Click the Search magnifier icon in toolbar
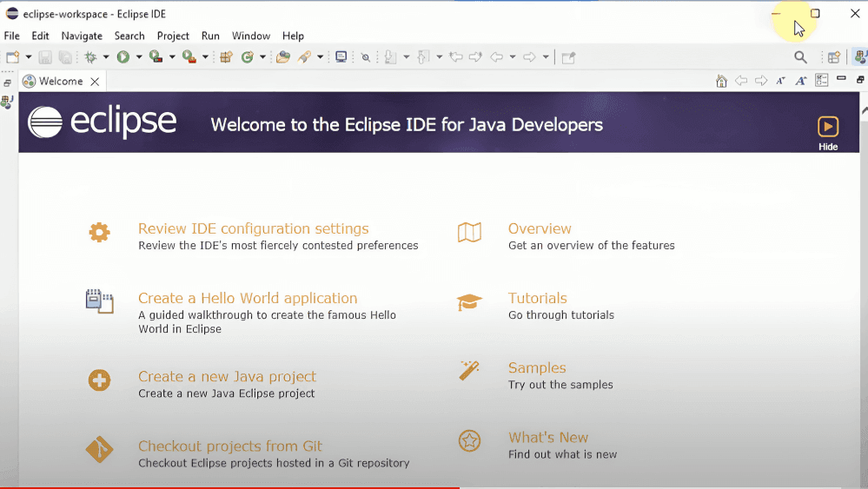The image size is (868, 489). (800, 57)
